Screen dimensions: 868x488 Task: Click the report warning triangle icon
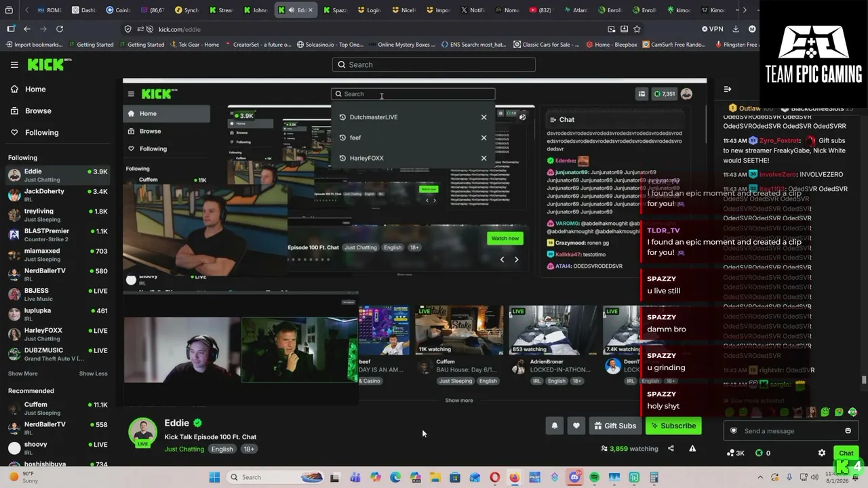click(x=692, y=448)
